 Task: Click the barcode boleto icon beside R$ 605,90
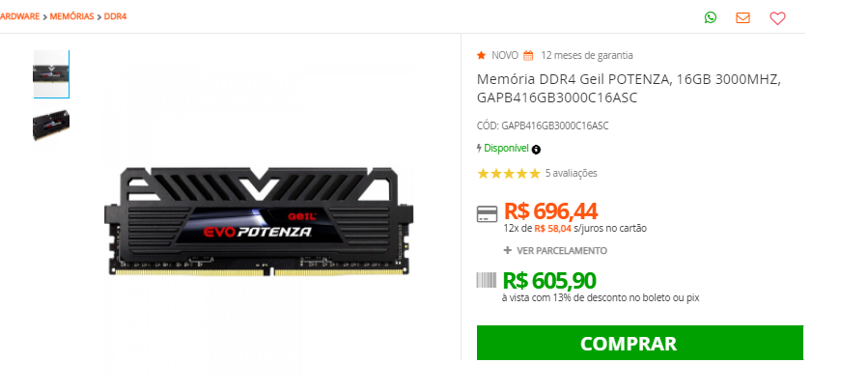[x=487, y=280]
